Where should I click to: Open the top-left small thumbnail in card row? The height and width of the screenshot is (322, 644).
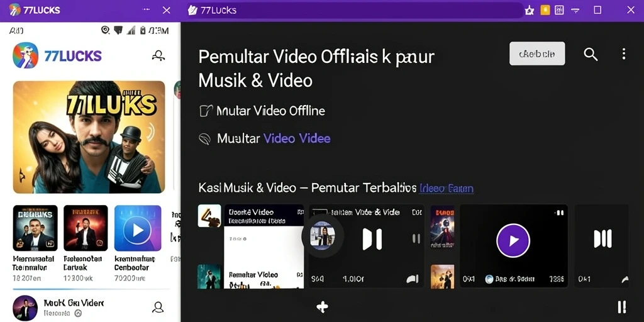[209, 216]
